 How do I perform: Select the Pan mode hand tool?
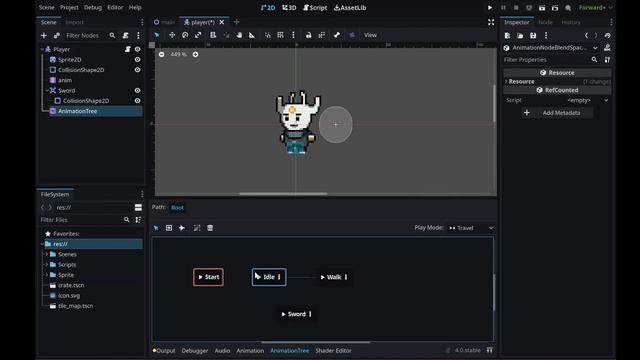coord(239,35)
